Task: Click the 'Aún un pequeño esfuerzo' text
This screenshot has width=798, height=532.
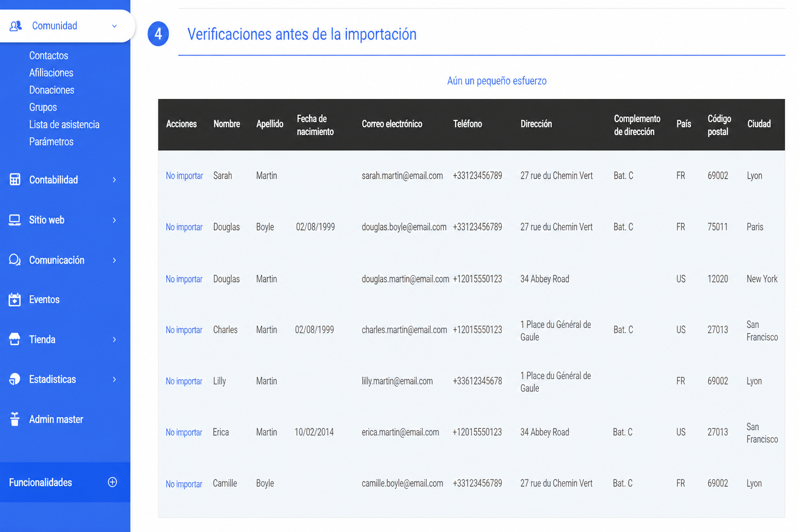Action: [497, 81]
